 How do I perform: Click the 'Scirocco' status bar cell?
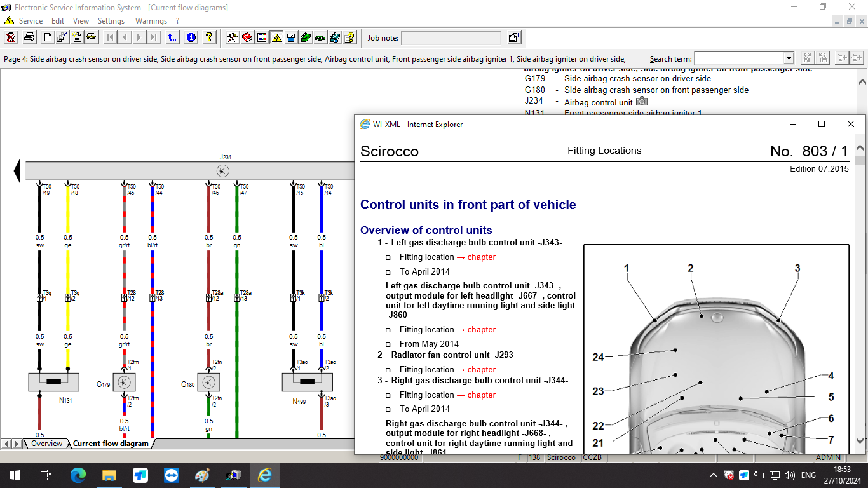[x=562, y=457]
